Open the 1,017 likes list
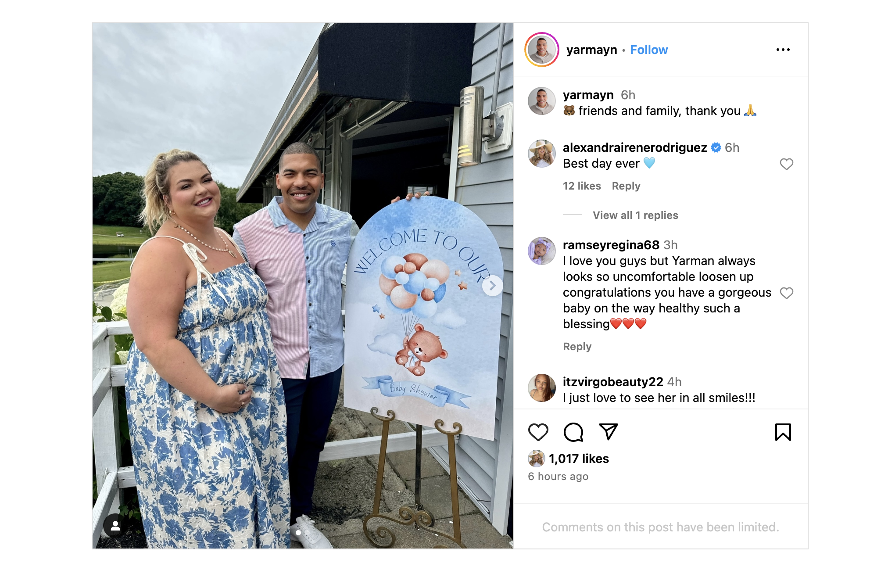 (x=579, y=459)
